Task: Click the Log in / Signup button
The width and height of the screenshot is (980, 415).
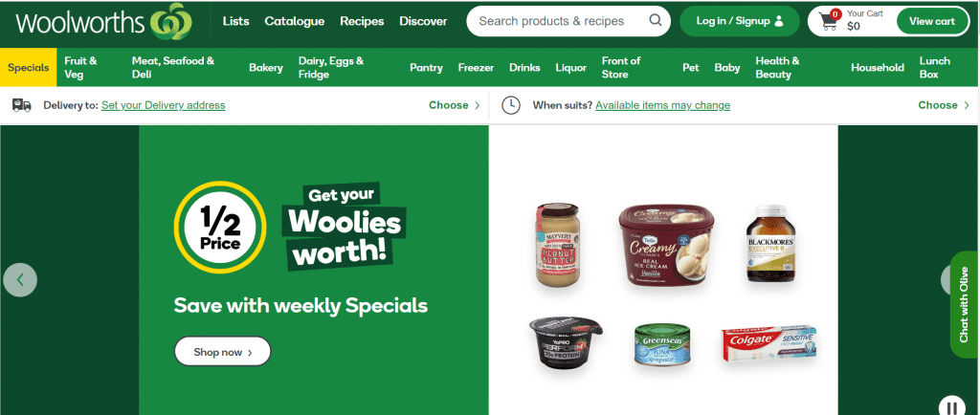Action: 740,21
